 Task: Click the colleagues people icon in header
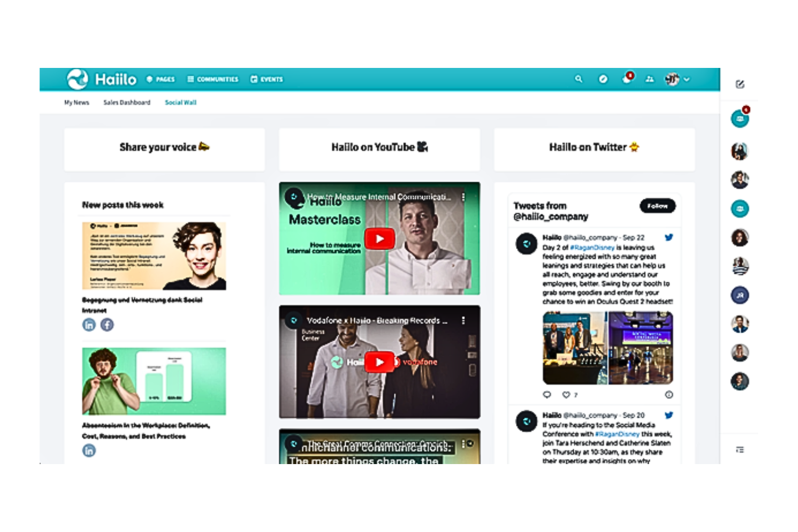pos(650,79)
